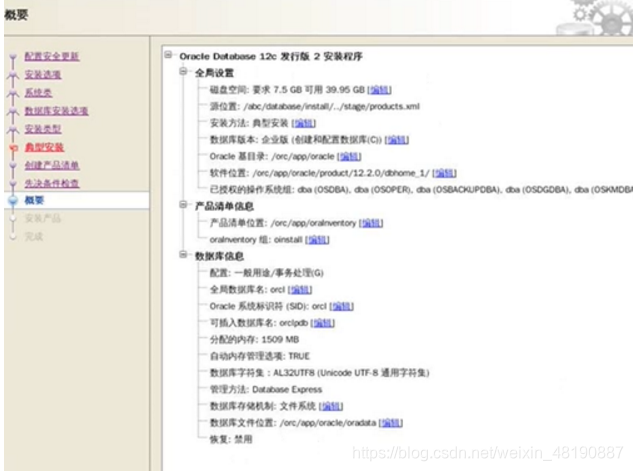The height and width of the screenshot is (471, 633).
Task: Edit the 数据库版本 setting
Action: click(x=397, y=140)
